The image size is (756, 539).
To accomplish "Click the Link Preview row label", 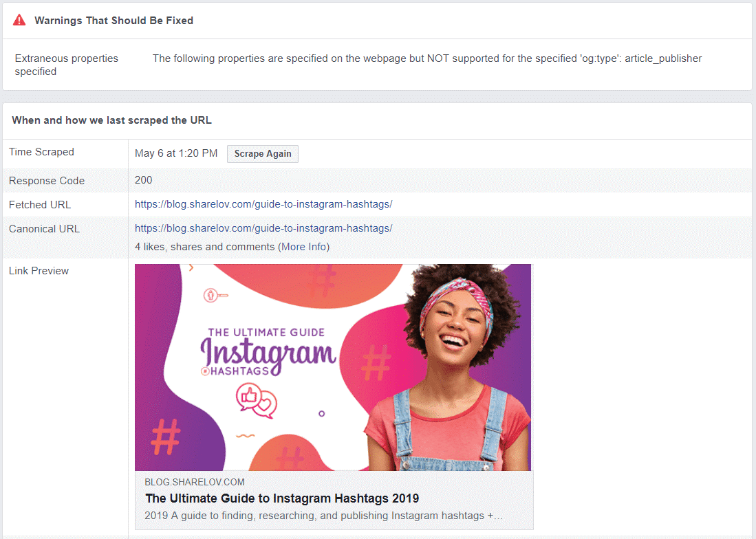I will tap(39, 271).
